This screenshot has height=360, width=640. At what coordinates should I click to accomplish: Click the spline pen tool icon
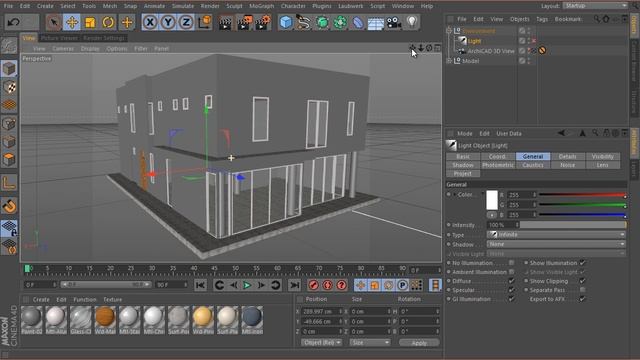(x=303, y=22)
